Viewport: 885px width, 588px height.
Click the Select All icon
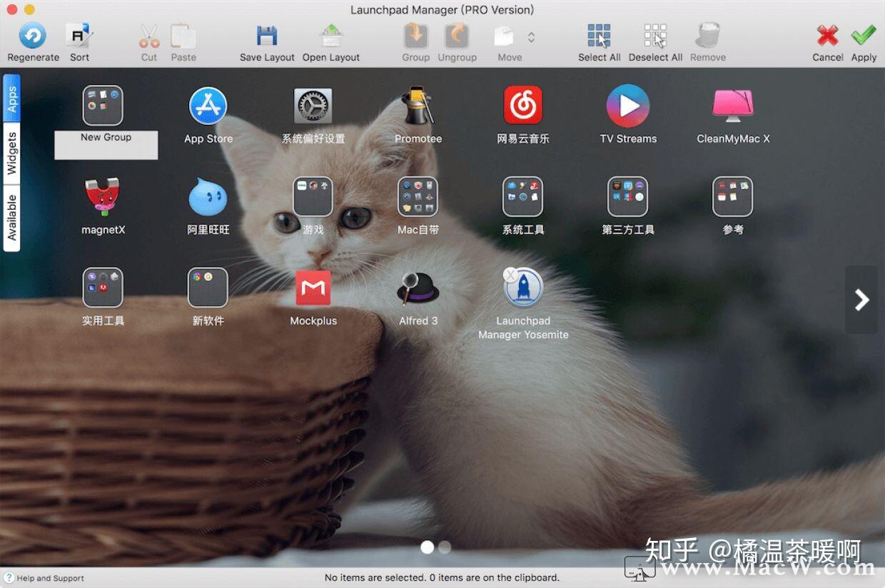click(598, 34)
